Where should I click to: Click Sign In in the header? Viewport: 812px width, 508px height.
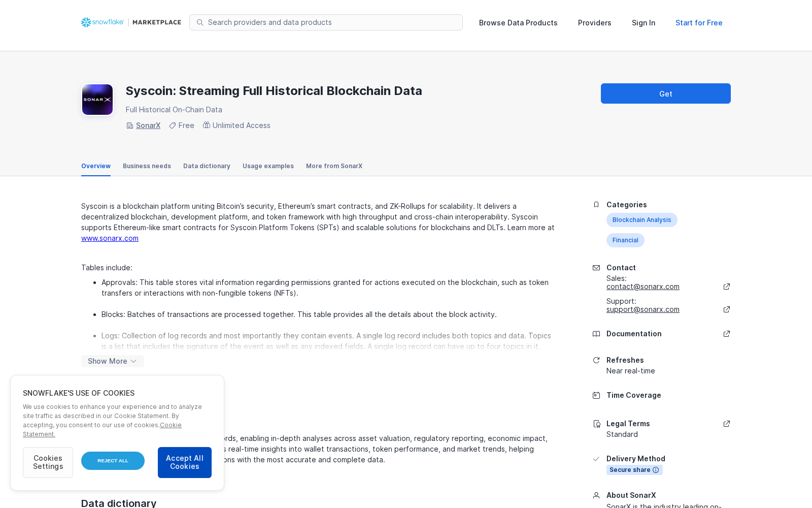[x=644, y=23]
